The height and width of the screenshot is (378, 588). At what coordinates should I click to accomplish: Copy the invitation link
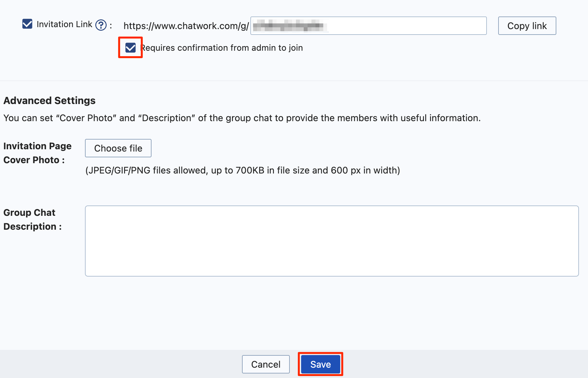[527, 26]
